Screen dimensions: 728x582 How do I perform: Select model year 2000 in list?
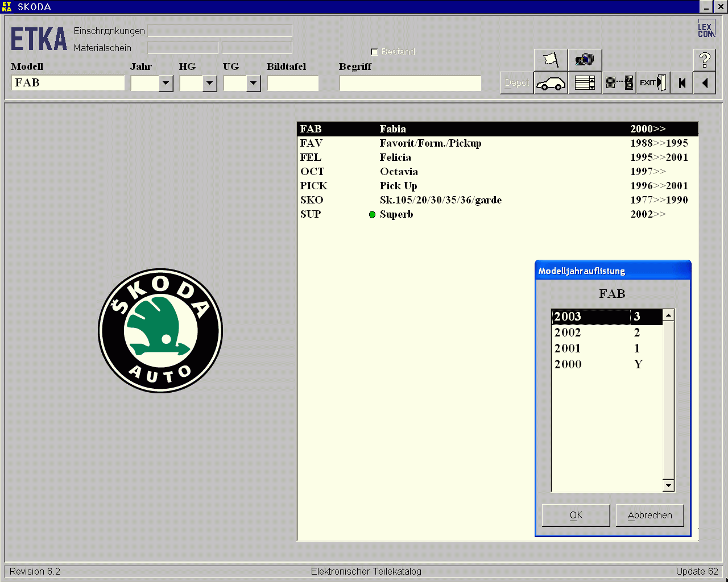[x=607, y=364]
